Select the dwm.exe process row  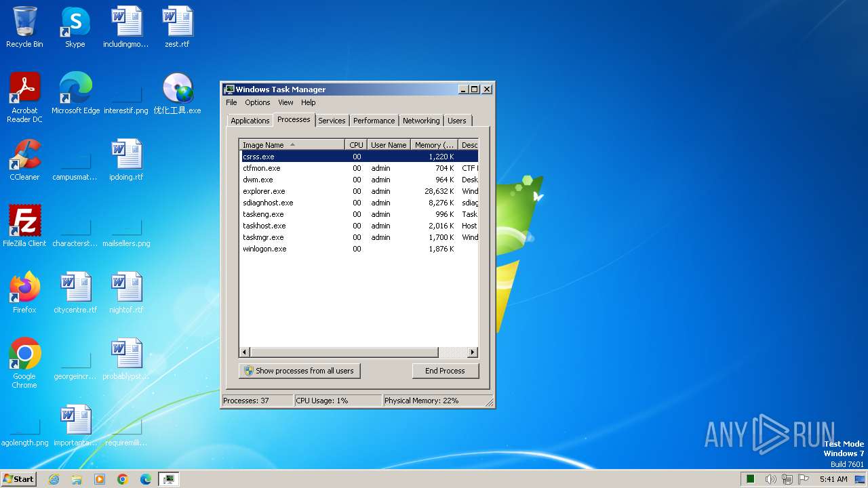pos(359,180)
